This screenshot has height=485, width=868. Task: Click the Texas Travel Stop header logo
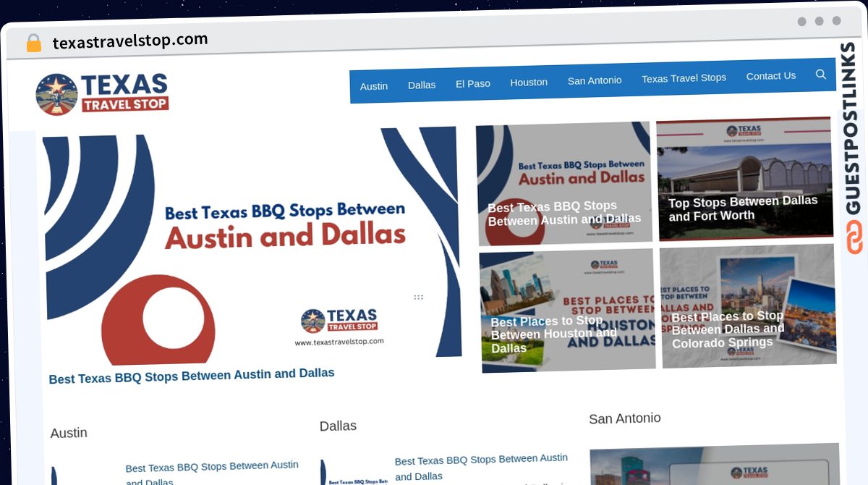(x=102, y=94)
